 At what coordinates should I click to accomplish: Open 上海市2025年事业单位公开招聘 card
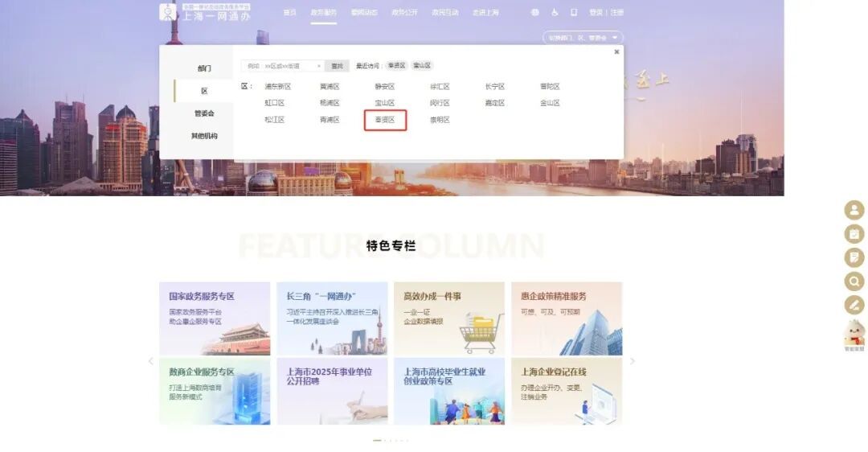tap(332, 391)
